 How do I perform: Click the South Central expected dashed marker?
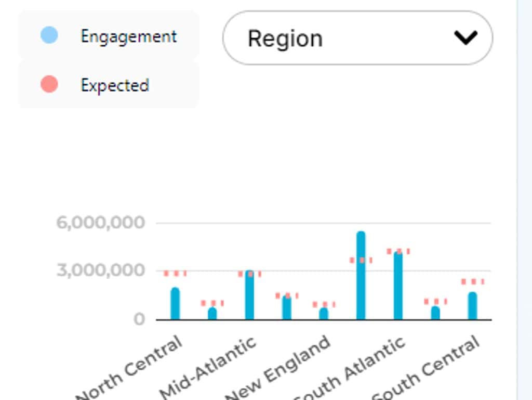tap(472, 281)
